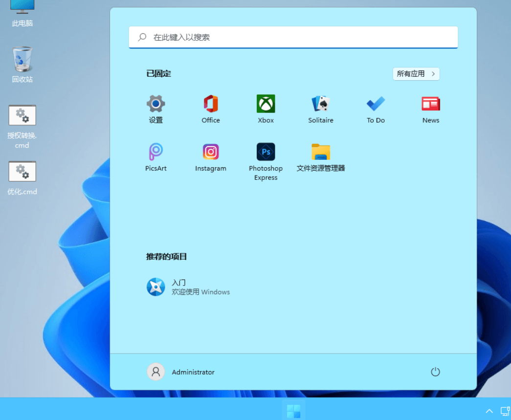
Task: Click the network icon in system tray
Action: pyautogui.click(x=506, y=411)
